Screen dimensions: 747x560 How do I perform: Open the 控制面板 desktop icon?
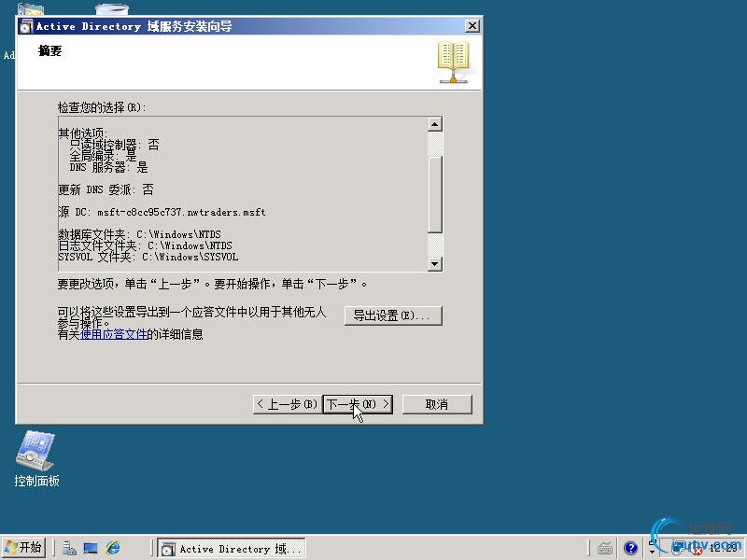(36, 458)
